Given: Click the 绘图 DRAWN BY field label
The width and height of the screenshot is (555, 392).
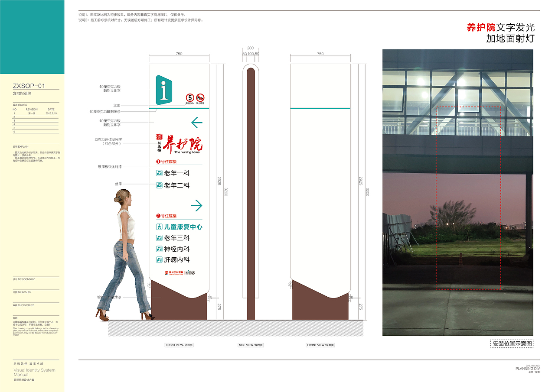Looking at the screenshot, I should pyautogui.click(x=22, y=292).
